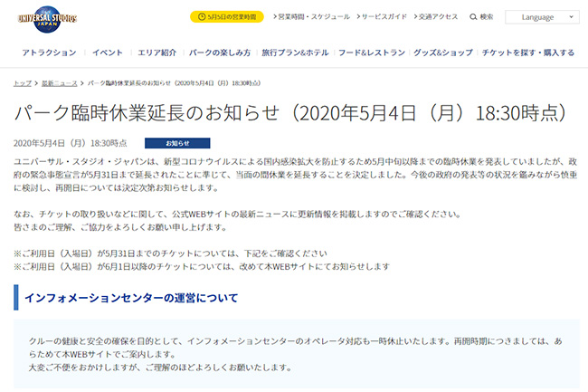588x392 pixels.
Task: Click paragraph starting クルーの健康と安全の確保
Action: coord(296,348)
